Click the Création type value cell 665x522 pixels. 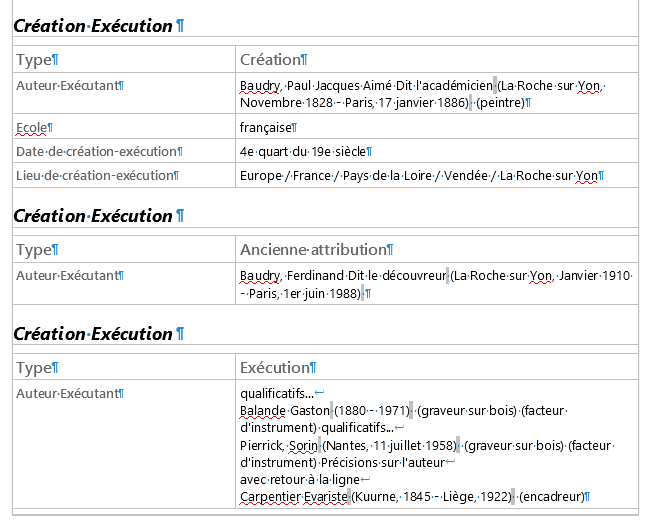pyautogui.click(x=436, y=59)
